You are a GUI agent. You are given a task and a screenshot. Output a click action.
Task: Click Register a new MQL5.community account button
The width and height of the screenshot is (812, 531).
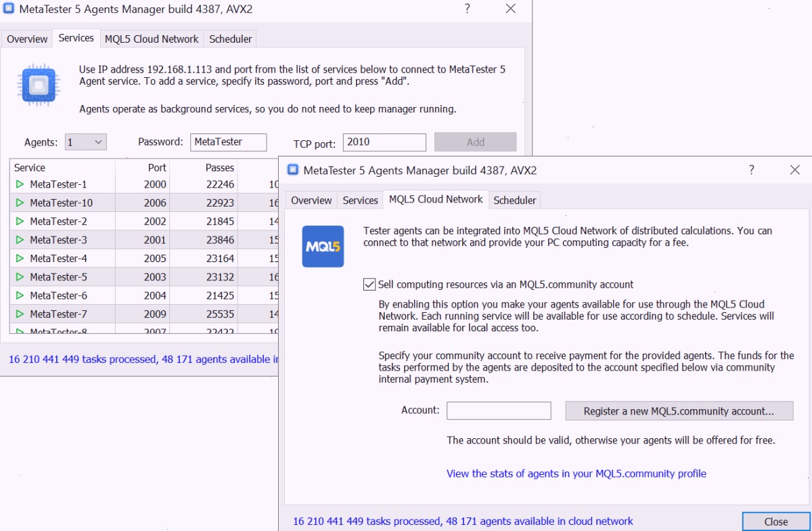point(679,411)
